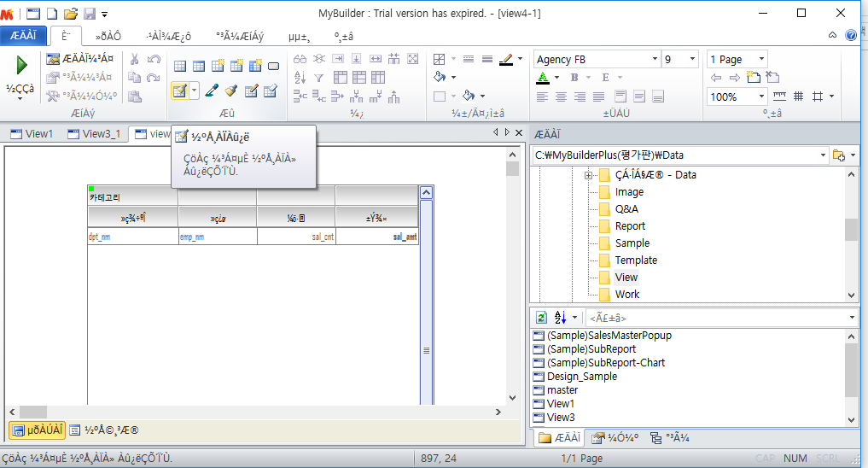The width and height of the screenshot is (868, 468).
Task: Click the Copy icon in the ribbon
Action: (x=134, y=78)
